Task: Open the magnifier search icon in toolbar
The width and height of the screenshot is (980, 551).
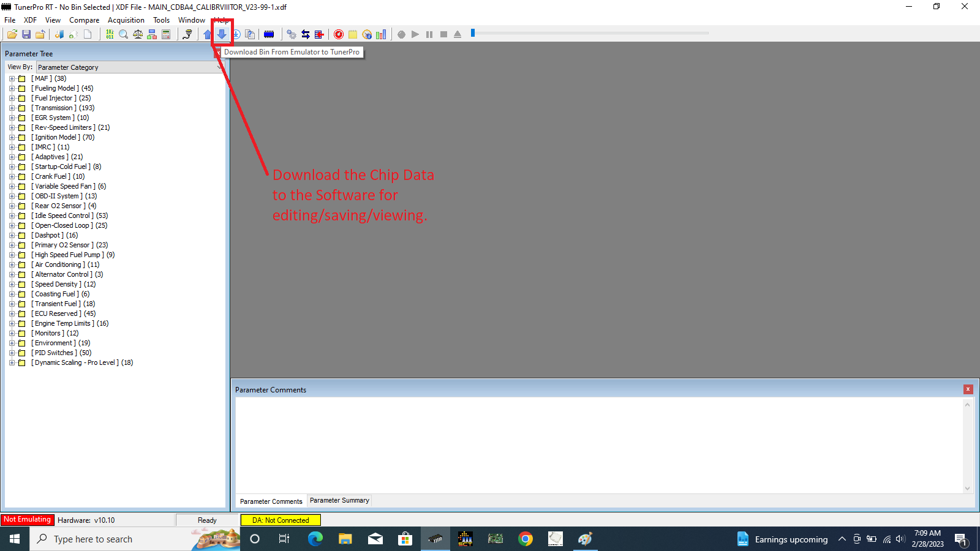Action: click(124, 34)
